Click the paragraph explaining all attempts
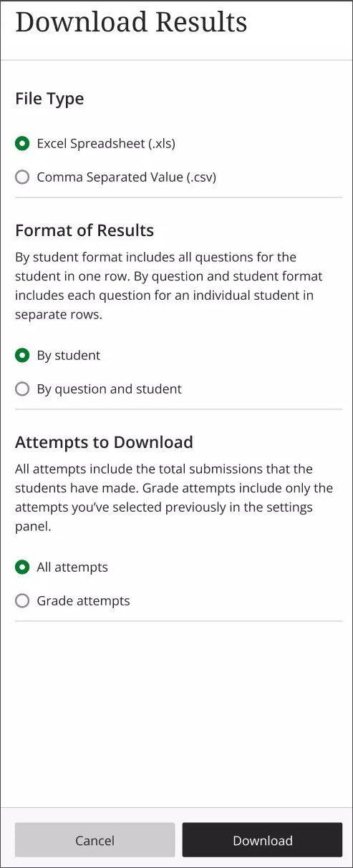Image resolution: width=353 pixels, height=868 pixels. click(x=174, y=497)
